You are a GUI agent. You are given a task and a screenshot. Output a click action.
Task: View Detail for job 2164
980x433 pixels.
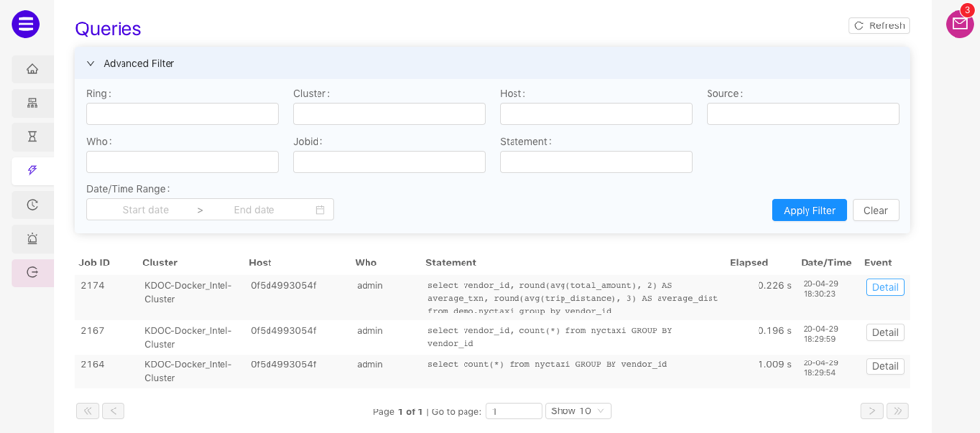tap(884, 366)
